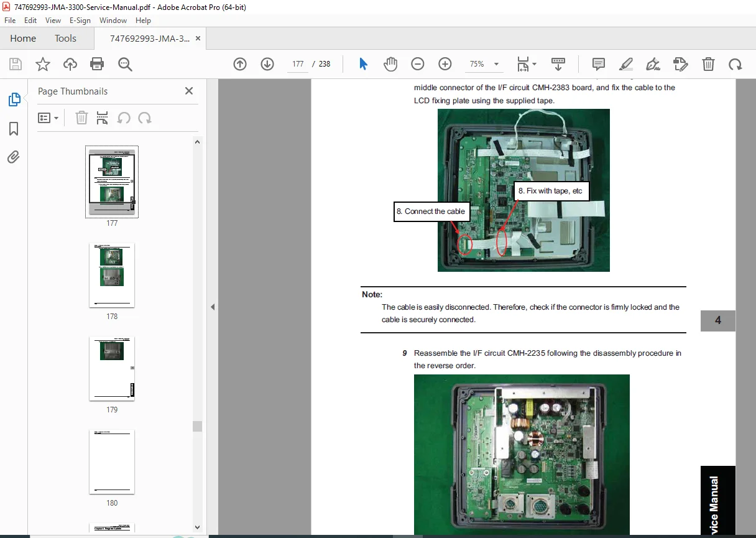The width and height of the screenshot is (756, 538).
Task: Open the sign document pen tool
Action: [x=653, y=64]
